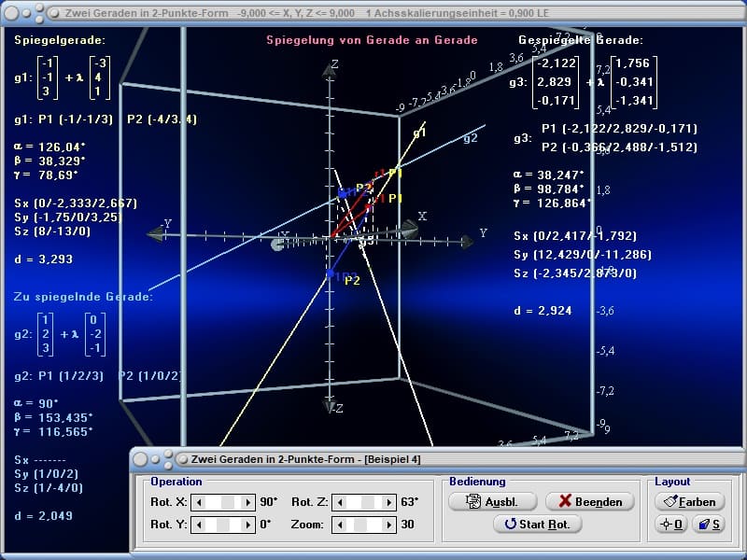Click the 'd = 3,293' distance value
The image size is (747, 560).
pos(43,259)
